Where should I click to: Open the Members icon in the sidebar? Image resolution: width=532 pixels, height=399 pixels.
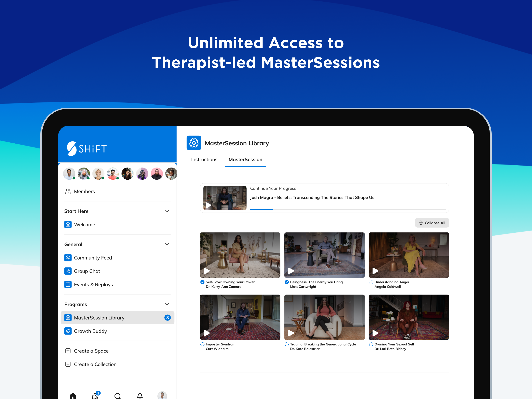(68, 191)
